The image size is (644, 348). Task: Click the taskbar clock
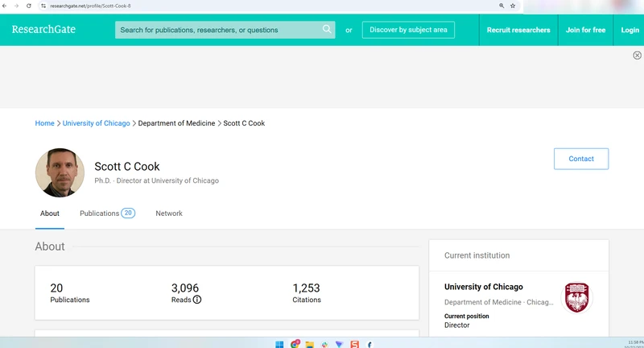[x=635, y=344]
